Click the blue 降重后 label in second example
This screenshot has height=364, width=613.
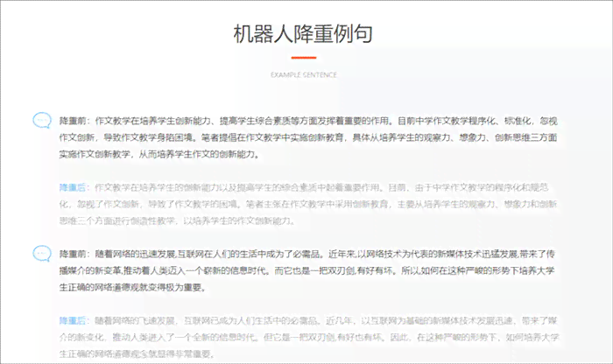click(73, 321)
